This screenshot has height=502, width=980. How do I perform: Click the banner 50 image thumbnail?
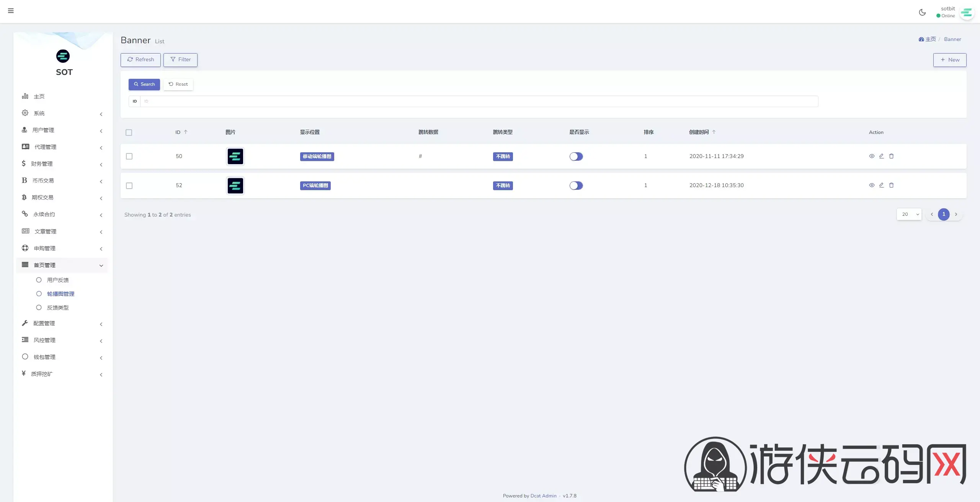(x=235, y=156)
